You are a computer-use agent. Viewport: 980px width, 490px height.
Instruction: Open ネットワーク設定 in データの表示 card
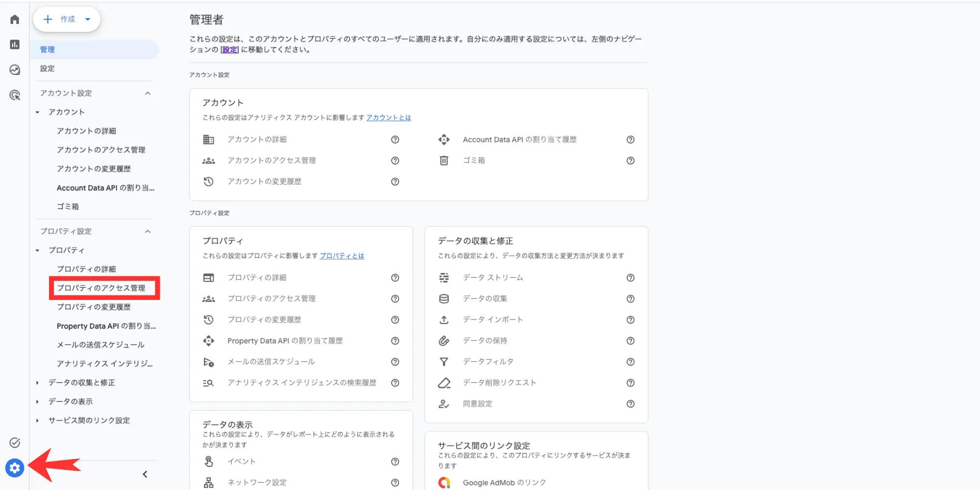(x=257, y=483)
